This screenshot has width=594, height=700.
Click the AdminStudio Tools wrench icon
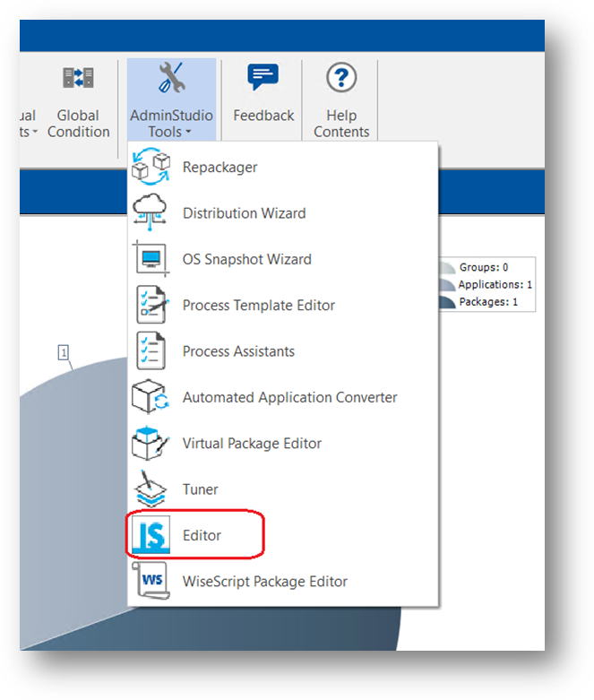[171, 77]
